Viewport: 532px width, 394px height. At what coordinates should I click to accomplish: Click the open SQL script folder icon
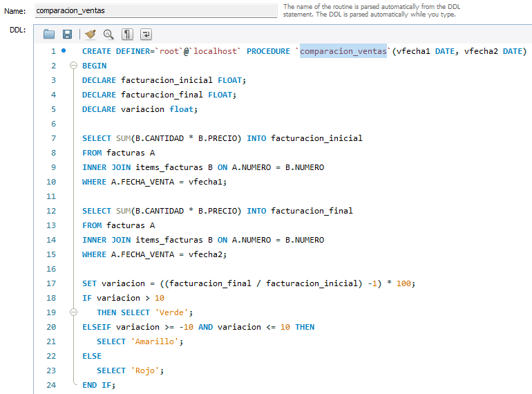(49, 34)
